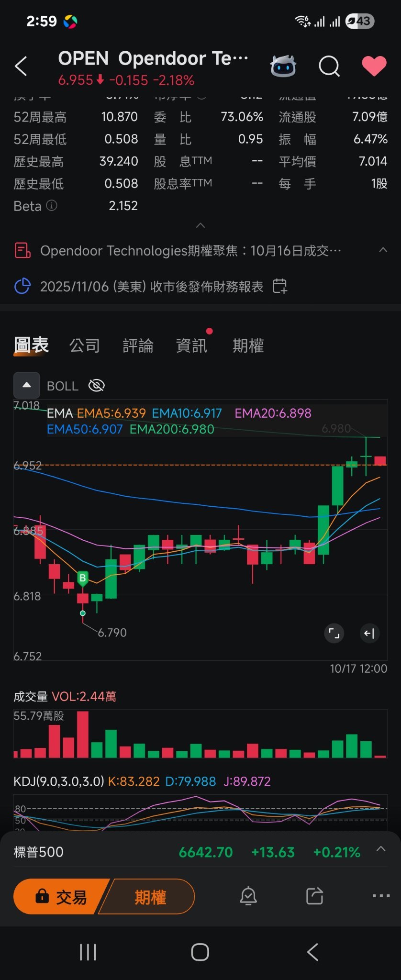Tap the 52周最高 value 10.870
The width and height of the screenshot is (401, 980).
(x=119, y=117)
